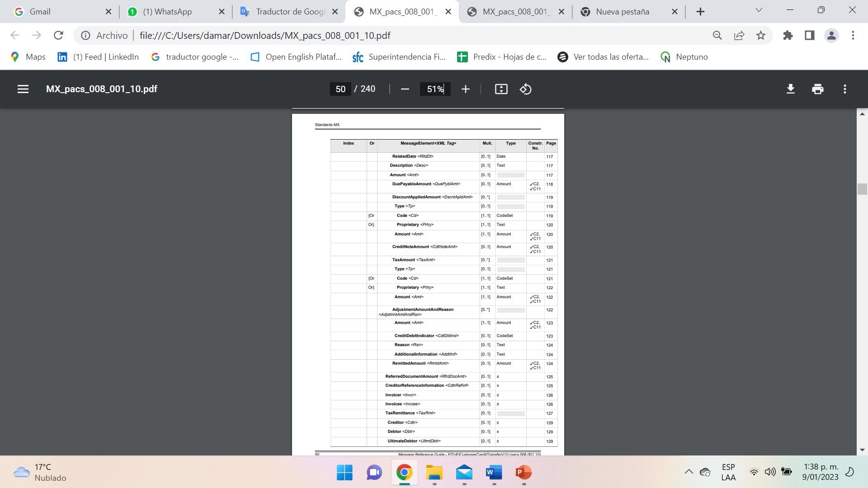Screen dimensions: 868x488
Task: Open the Neptuno bookmark
Action: coord(684,57)
